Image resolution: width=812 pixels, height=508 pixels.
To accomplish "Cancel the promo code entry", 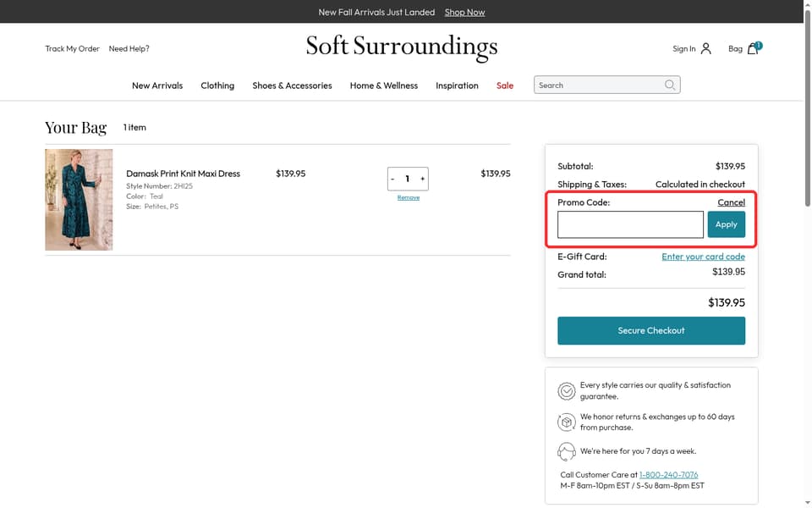I will [x=731, y=202].
